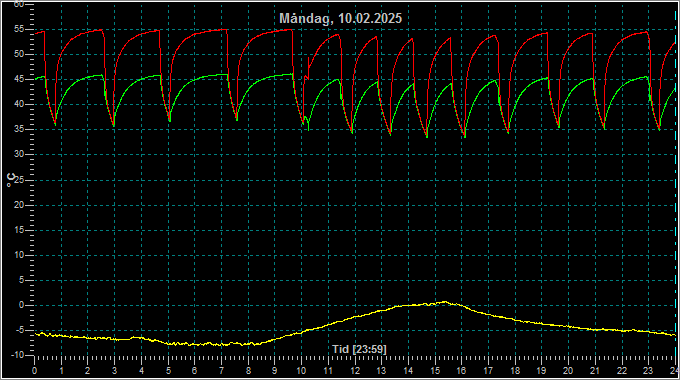
Task: Click the yellow curve's peak near hour 15
Action: click(x=445, y=301)
